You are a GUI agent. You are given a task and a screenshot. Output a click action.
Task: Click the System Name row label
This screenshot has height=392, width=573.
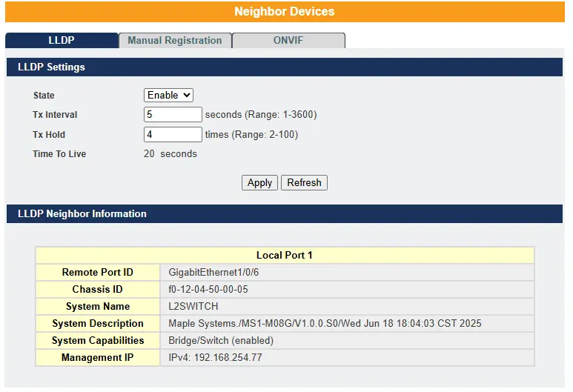tap(98, 306)
